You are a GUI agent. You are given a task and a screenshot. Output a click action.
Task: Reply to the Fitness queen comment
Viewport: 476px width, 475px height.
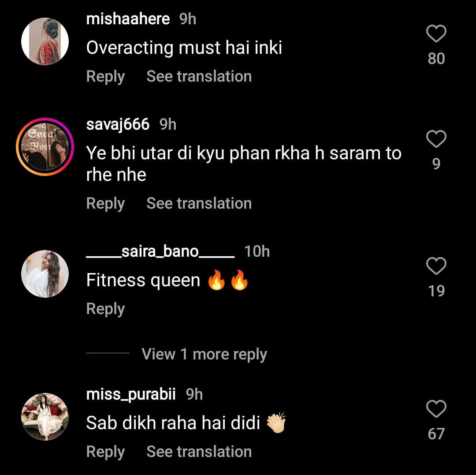pyautogui.click(x=105, y=309)
